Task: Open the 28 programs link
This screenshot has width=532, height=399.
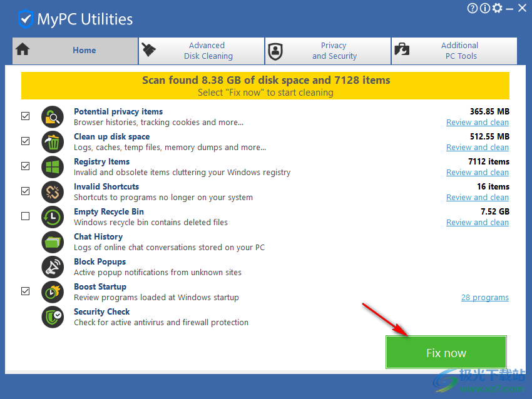Action: [485, 298]
